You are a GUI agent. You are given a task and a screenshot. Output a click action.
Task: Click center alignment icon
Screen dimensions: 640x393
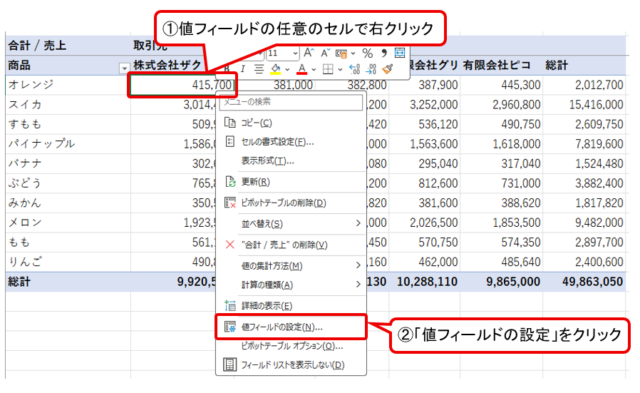(x=258, y=69)
